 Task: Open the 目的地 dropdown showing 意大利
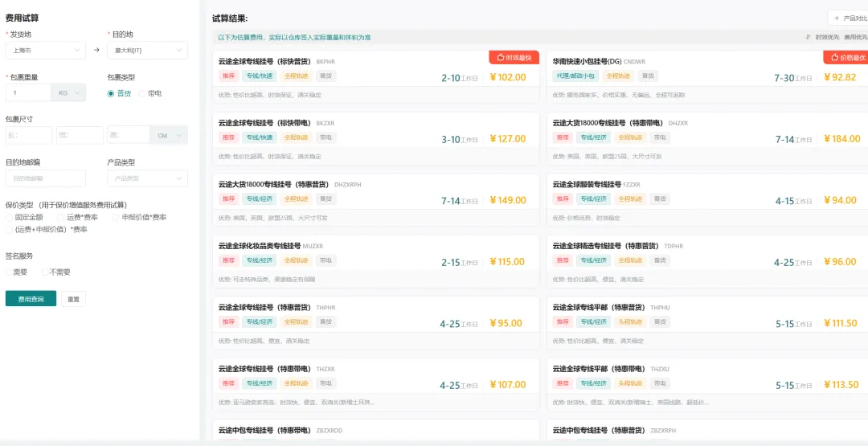click(x=147, y=50)
